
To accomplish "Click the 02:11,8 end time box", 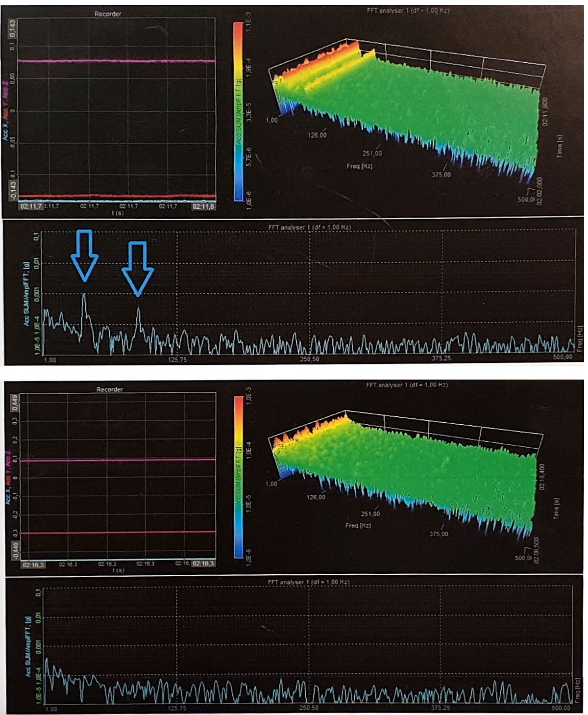I will tap(203, 207).
